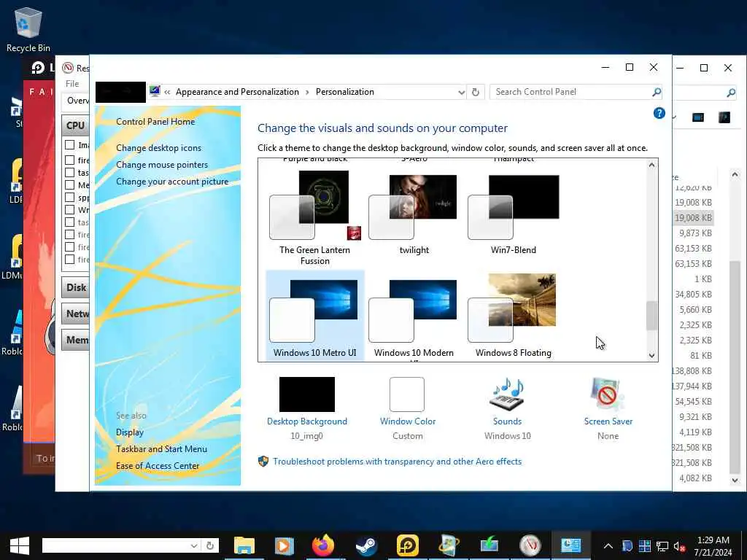
Task: Select The Green Lantern Fussion theme
Action: click(315, 219)
